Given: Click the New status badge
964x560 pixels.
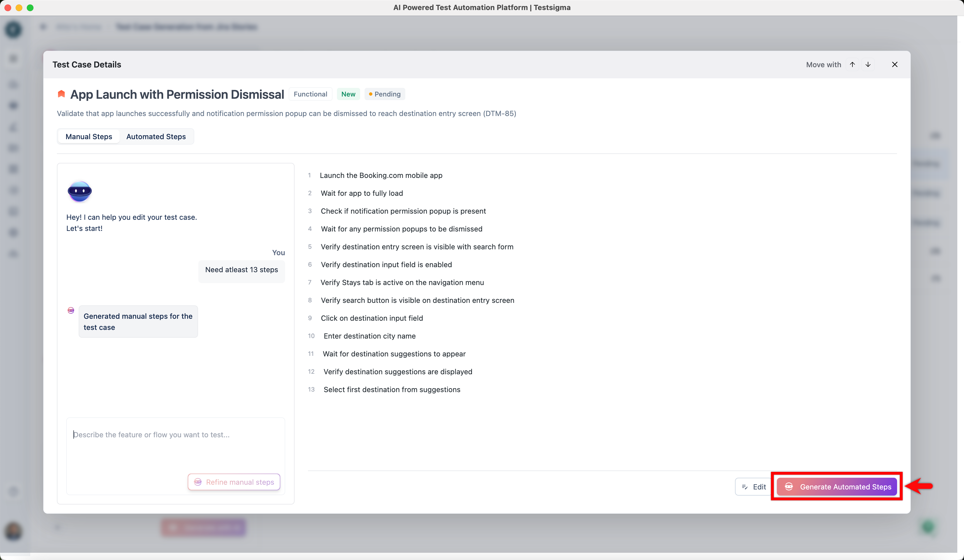Looking at the screenshot, I should (348, 94).
